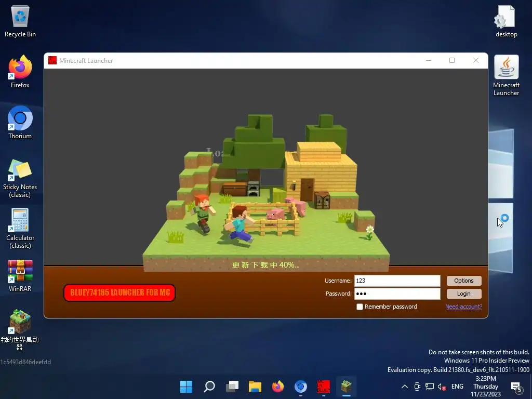The width and height of the screenshot is (532, 399).
Task: Open the network status tray icon
Action: tap(430, 387)
